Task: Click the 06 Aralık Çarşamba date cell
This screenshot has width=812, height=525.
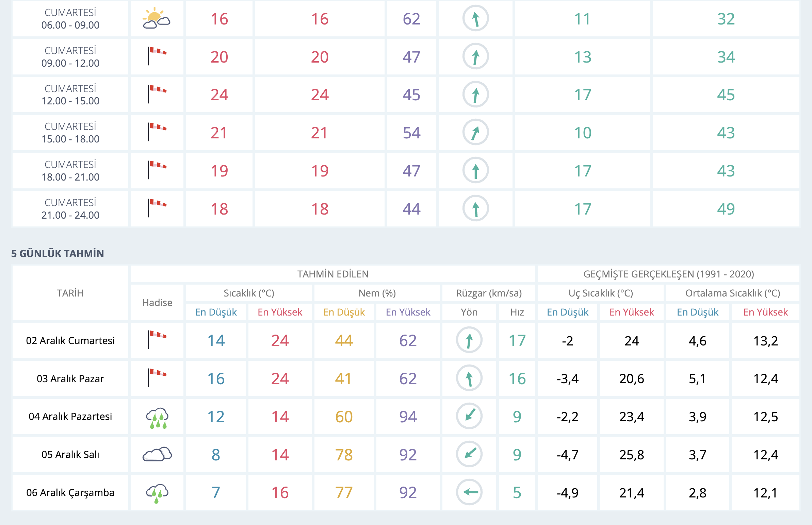Action: (x=70, y=492)
